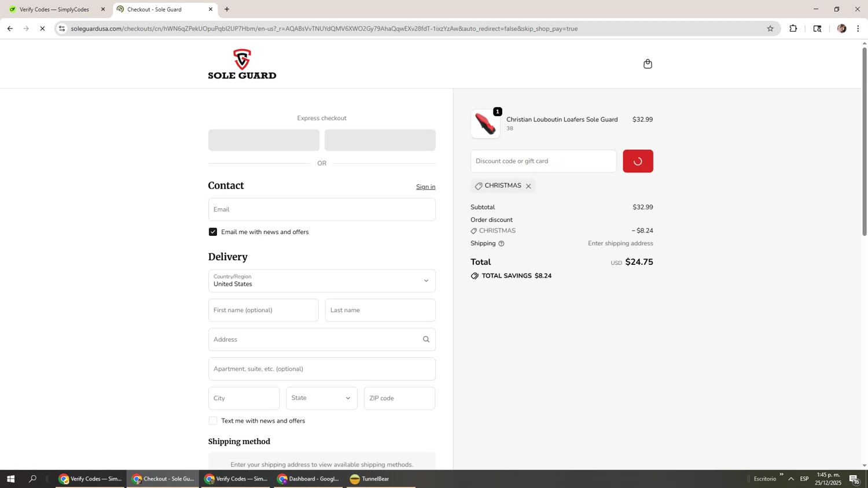The image size is (868, 488).
Task: Click the Sole Guard logo
Action: (242, 64)
